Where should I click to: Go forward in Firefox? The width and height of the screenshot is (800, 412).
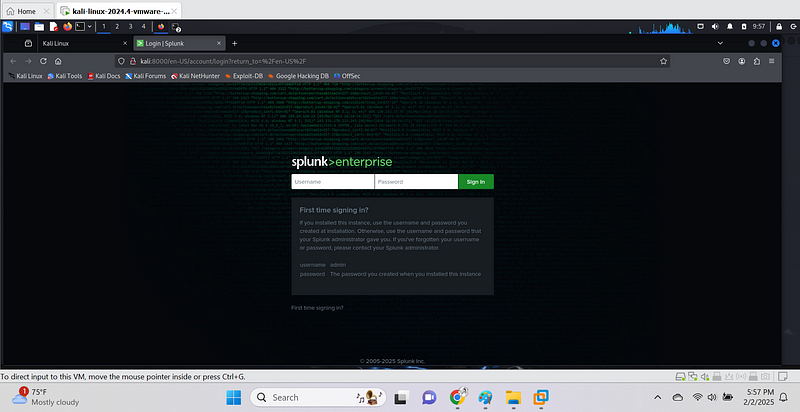click(29, 61)
